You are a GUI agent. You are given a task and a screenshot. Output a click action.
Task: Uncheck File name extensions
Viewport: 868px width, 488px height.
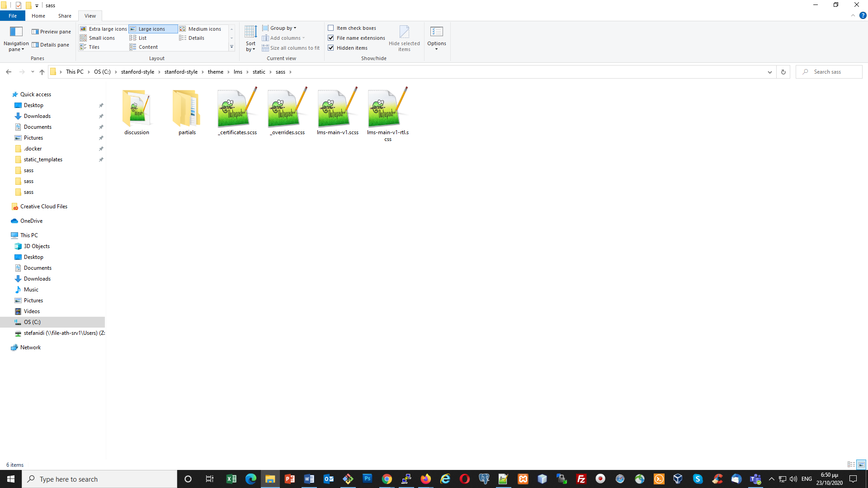pos(331,38)
